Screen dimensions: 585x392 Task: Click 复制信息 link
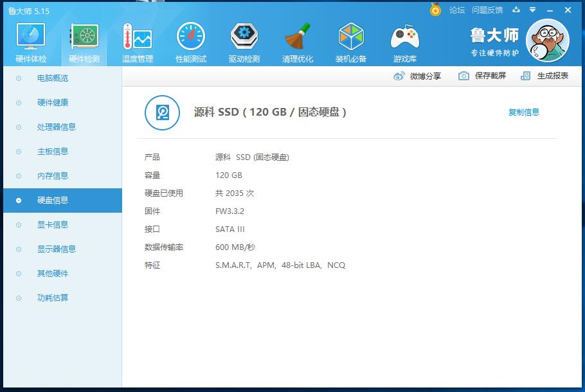coord(523,112)
